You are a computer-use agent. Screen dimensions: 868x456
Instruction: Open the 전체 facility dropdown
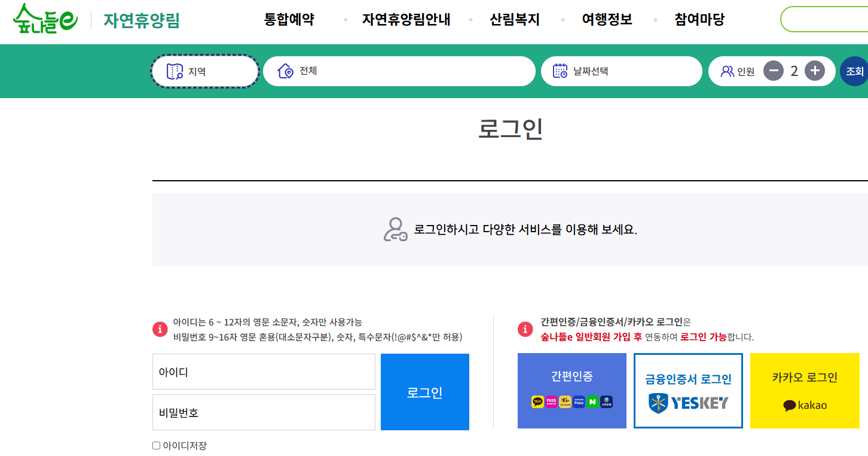tap(399, 71)
